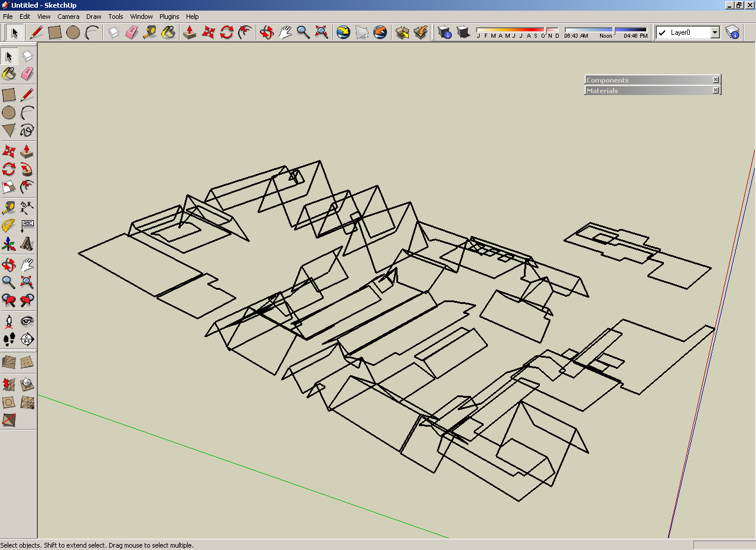Choose the Text label tool (ABC)
Image resolution: width=756 pixels, height=550 pixels.
[x=27, y=225]
